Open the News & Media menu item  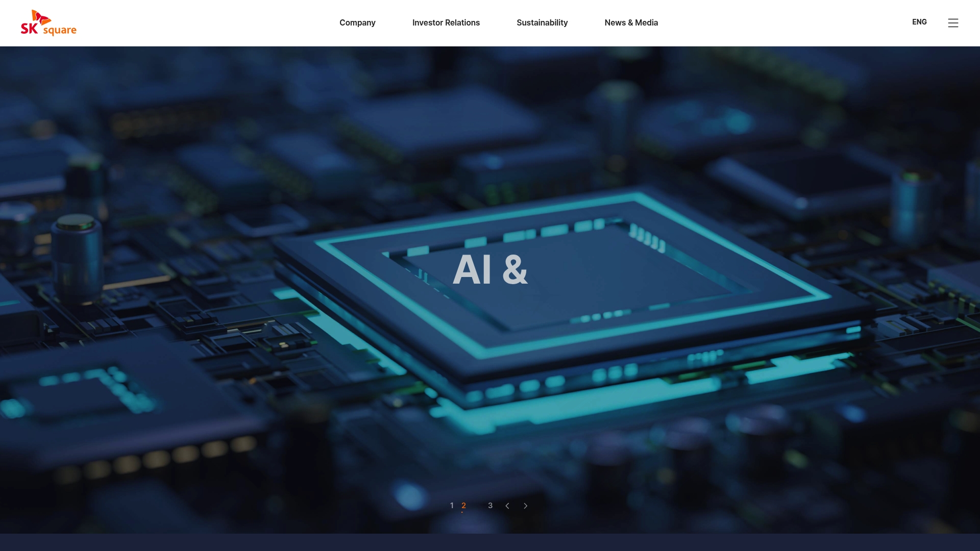(631, 22)
